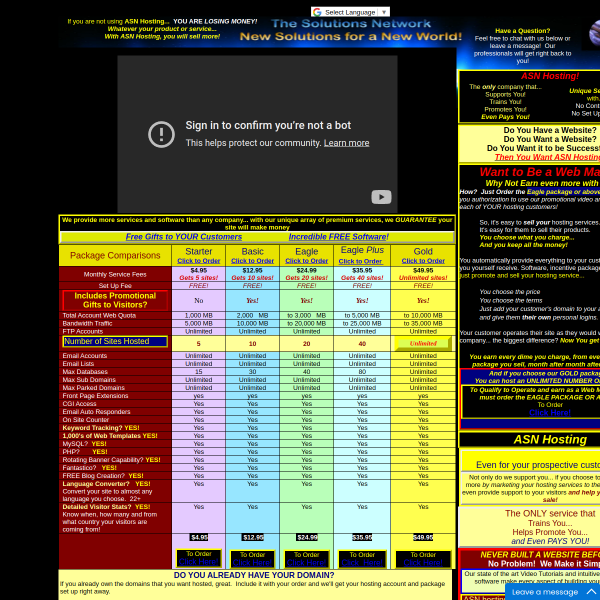600x600 pixels.
Task: Click the Package Comparisons header cell
Action: (x=115, y=256)
